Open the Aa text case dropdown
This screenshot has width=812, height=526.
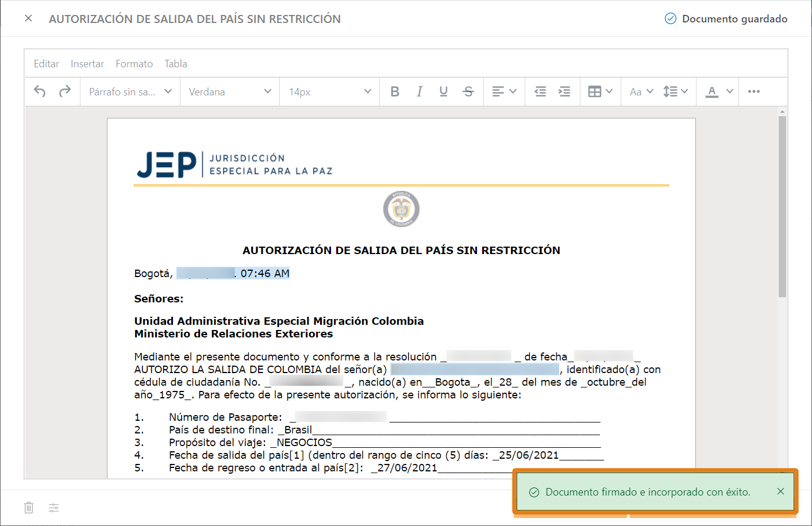coord(641,91)
